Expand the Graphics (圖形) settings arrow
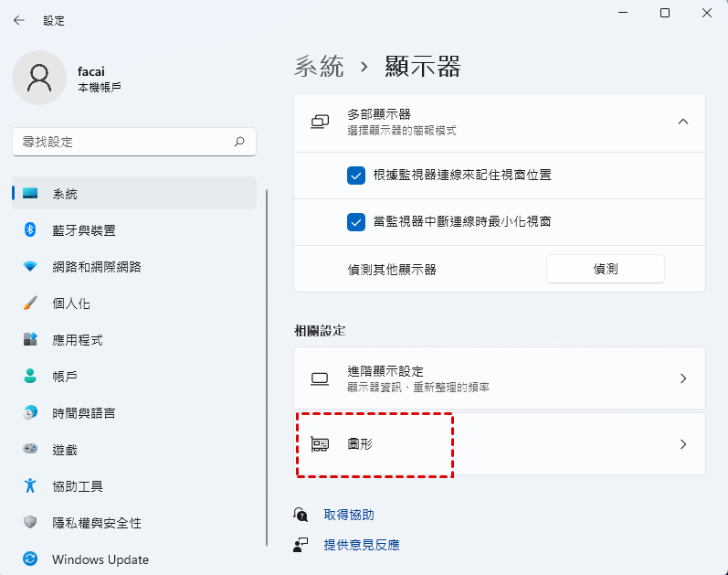This screenshot has width=728, height=575. [x=683, y=444]
